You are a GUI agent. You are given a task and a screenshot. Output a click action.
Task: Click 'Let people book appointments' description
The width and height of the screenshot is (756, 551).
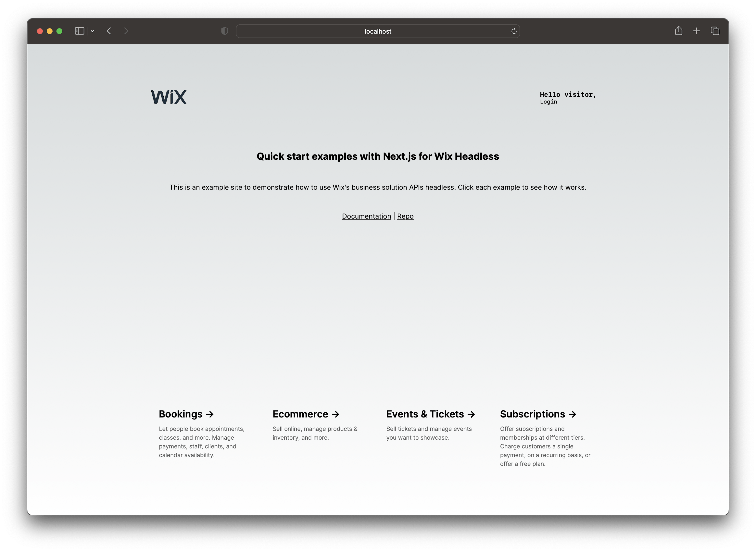202,442
